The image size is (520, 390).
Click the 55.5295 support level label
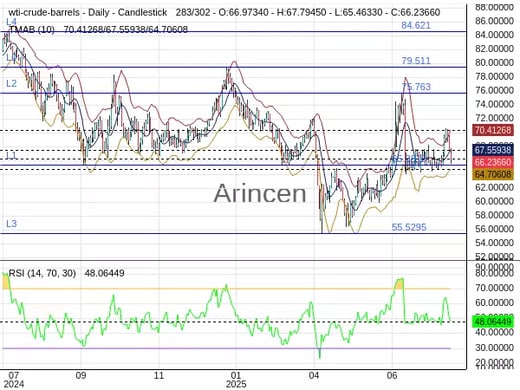point(409,227)
